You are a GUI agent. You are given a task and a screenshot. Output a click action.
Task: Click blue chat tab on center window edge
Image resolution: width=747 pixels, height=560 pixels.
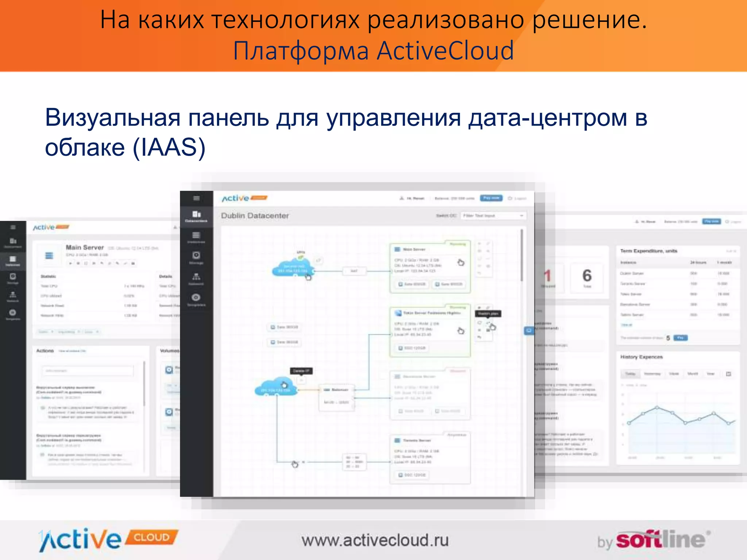coord(529,331)
